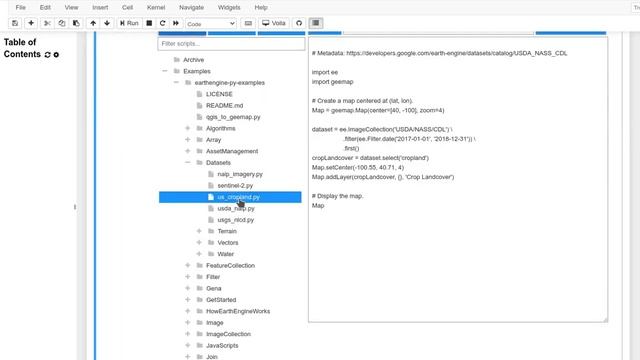Open the File menu
The width and height of the screenshot is (640, 360).
pyautogui.click(x=20, y=7)
